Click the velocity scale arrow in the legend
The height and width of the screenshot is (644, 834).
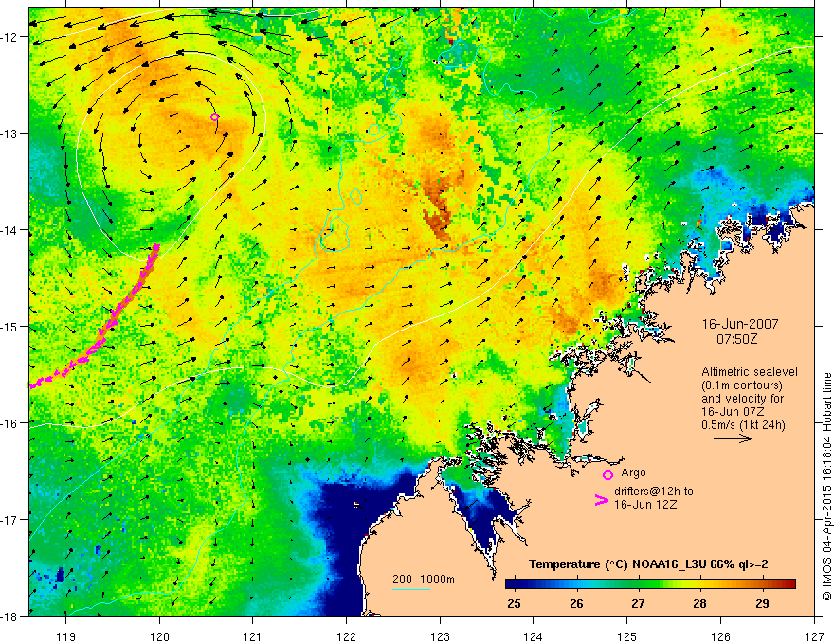[x=733, y=438]
